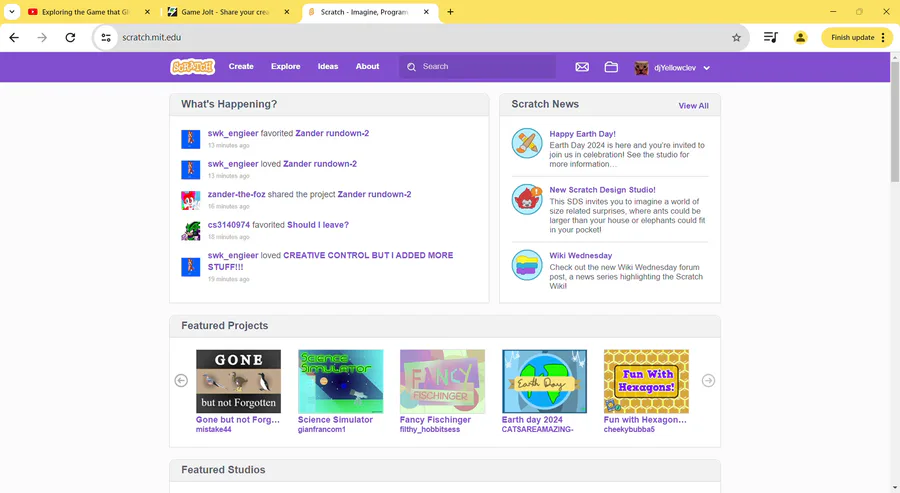Open site information icon in address bar

[106, 37]
